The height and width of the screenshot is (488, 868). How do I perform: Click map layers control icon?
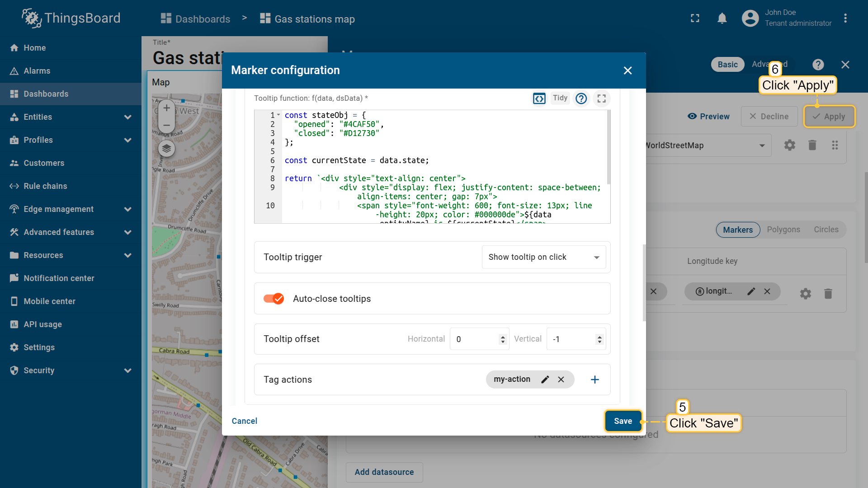tap(166, 148)
